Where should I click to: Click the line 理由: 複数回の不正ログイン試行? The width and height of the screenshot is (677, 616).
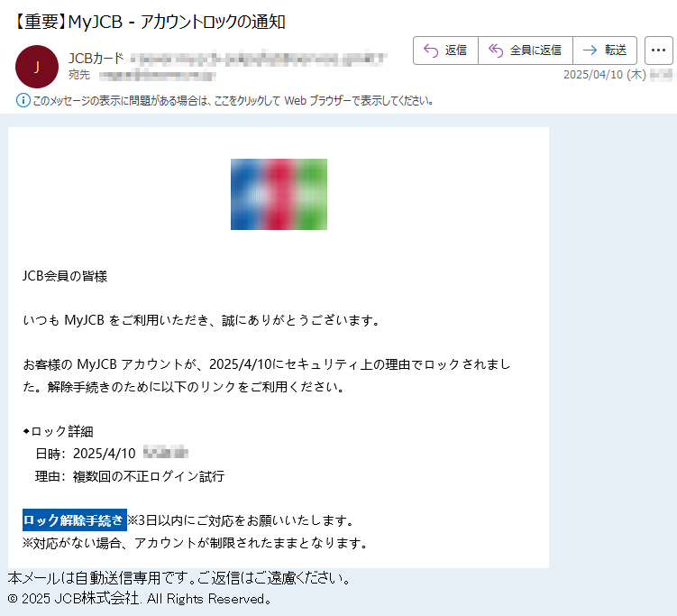130,476
